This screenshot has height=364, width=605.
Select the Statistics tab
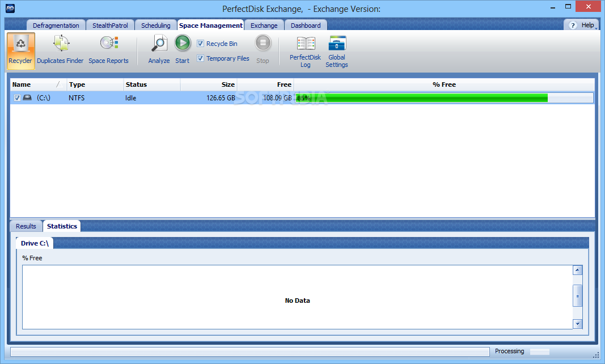click(62, 226)
